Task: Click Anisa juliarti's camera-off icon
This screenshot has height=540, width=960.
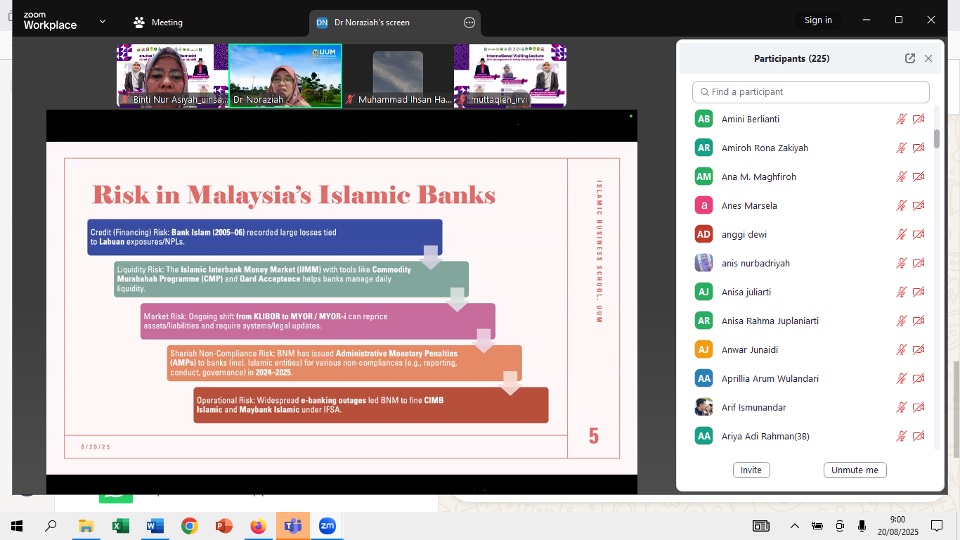Action: [x=918, y=291]
